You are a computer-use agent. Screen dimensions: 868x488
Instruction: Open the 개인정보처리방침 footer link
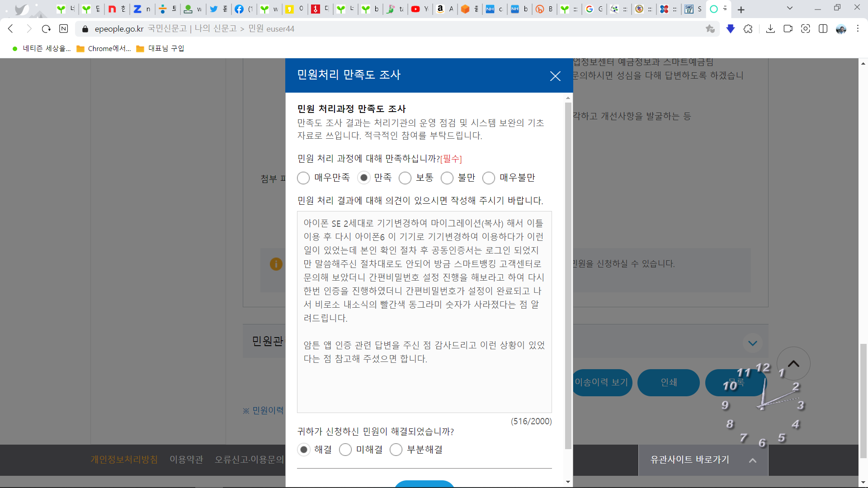tap(124, 460)
